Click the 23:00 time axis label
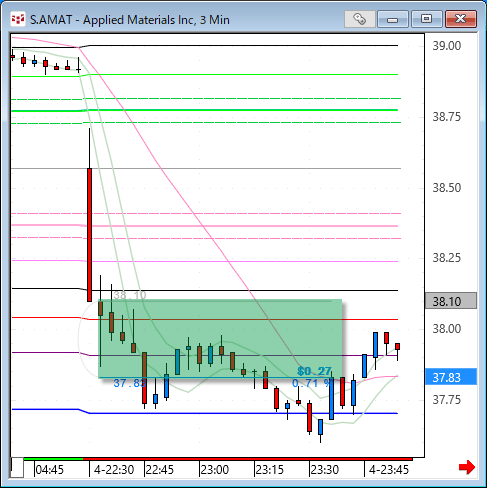This screenshot has width=487, height=488. click(215, 470)
